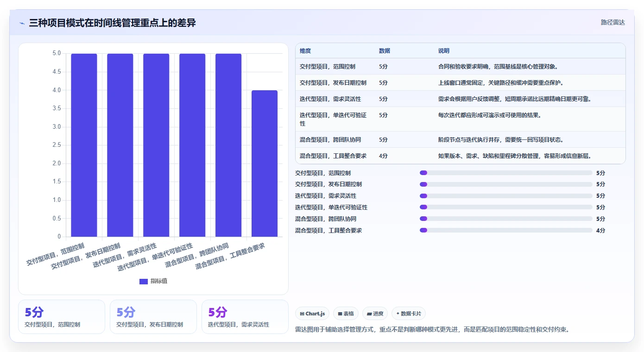Click progress bar for 迭代型项目，单迭代可验证性
The height and width of the screenshot is (352, 644).
click(506, 207)
